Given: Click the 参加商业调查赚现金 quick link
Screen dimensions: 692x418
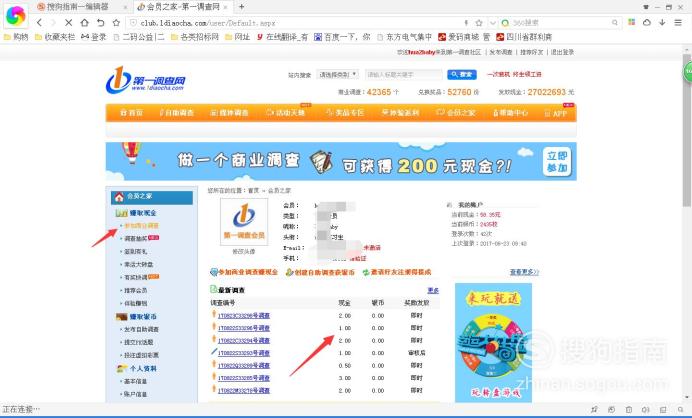Looking at the screenshot, I should 244,272.
